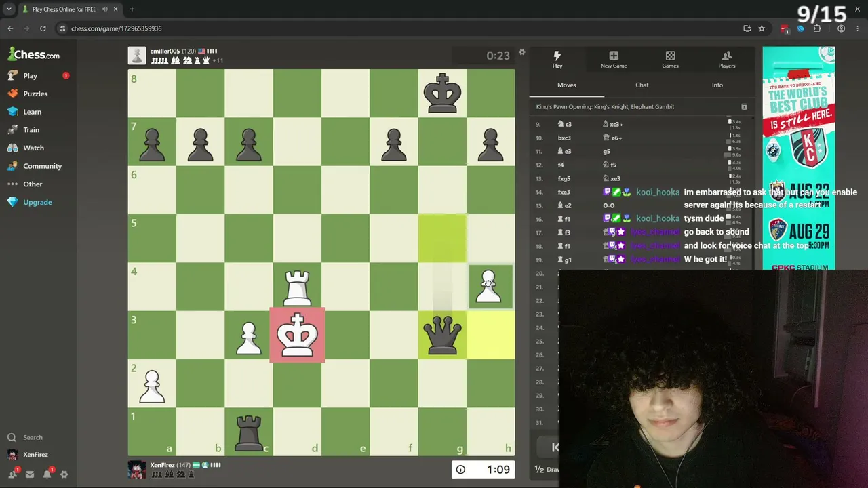Open the Games tab
Viewport: 868px width, 488px height.
coord(670,60)
